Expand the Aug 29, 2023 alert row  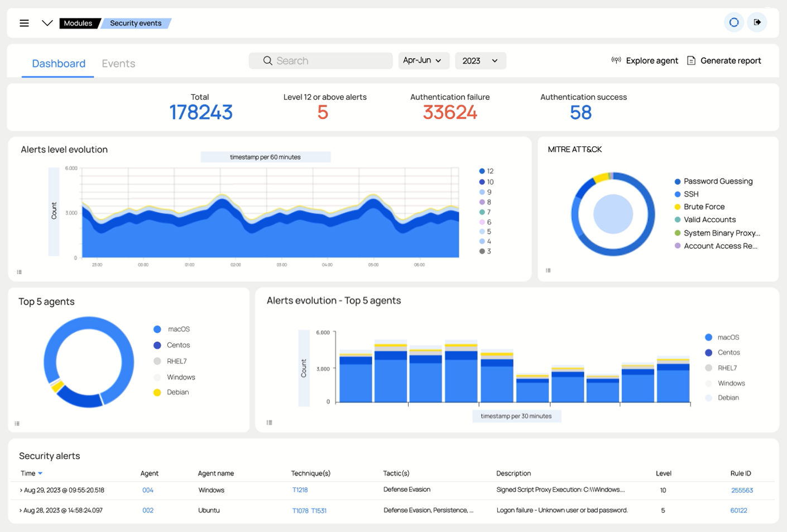click(21, 490)
